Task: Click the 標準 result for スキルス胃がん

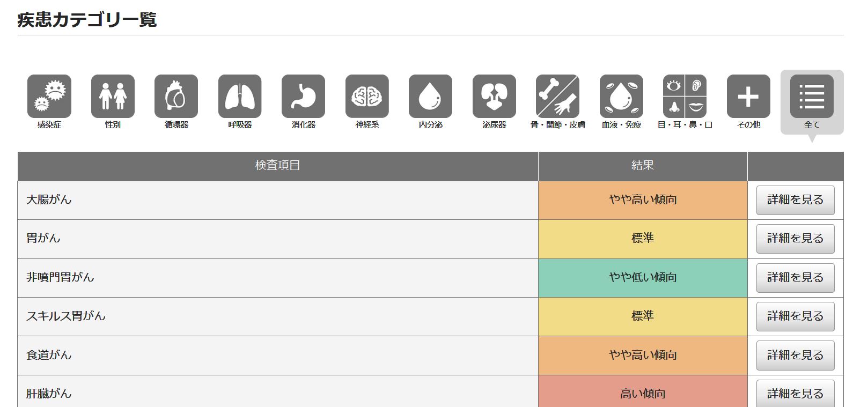Action: 643,316
